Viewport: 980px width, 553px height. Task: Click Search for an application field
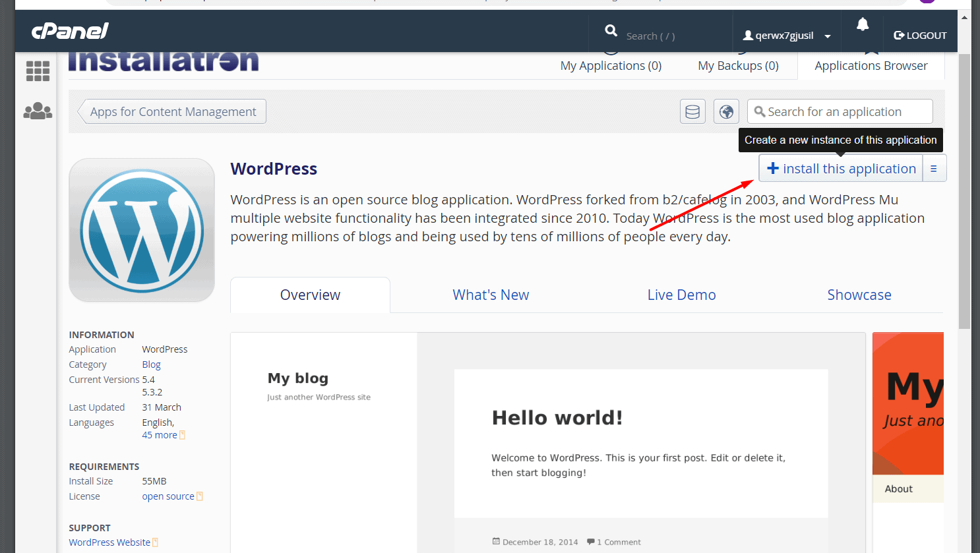pos(840,111)
